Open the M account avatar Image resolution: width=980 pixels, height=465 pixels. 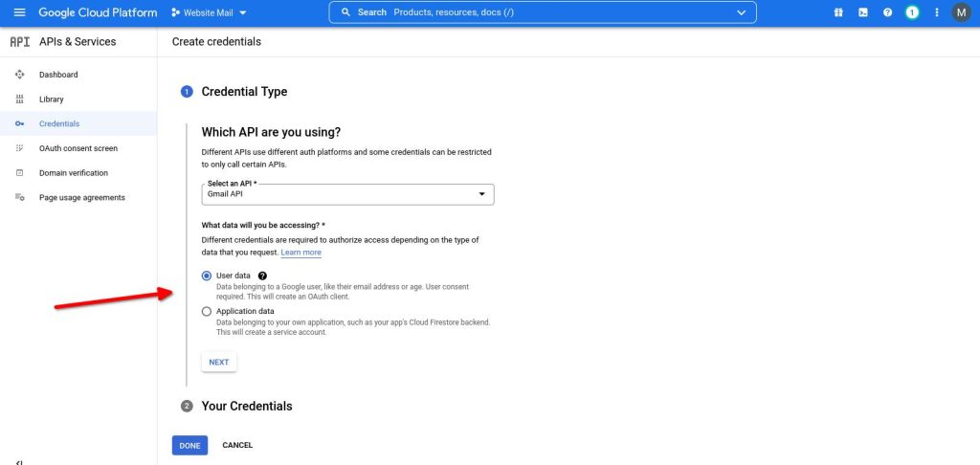[x=961, y=12]
